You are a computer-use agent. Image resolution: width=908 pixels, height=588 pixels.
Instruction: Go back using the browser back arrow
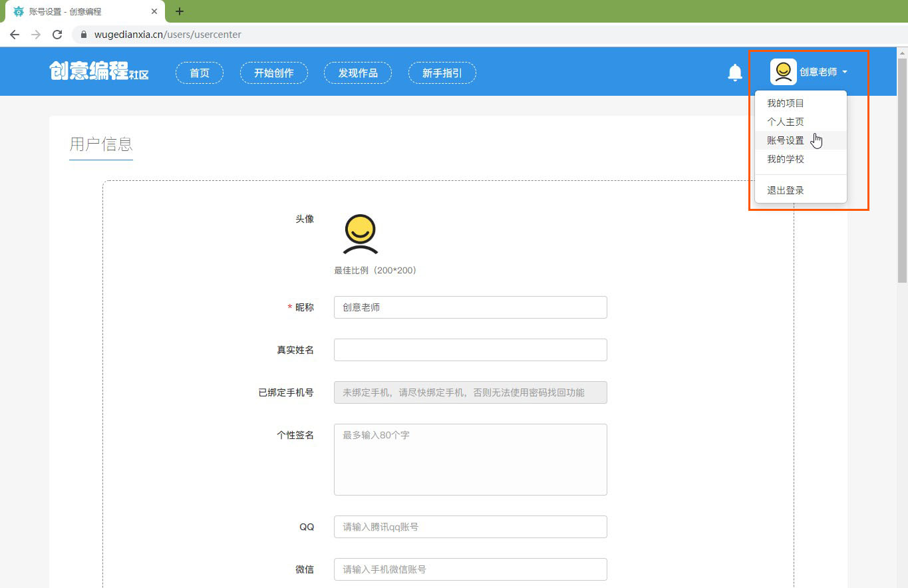click(15, 35)
